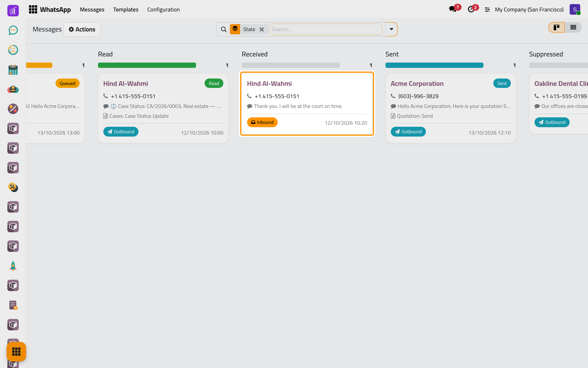Click the orange State group-by layers icon
The image size is (588, 368).
[235, 29]
